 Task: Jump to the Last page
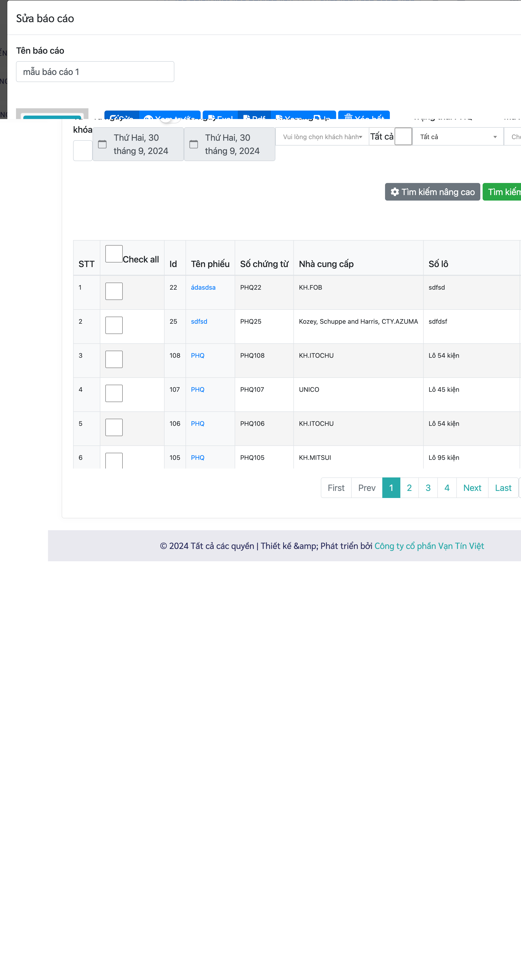[503, 487]
